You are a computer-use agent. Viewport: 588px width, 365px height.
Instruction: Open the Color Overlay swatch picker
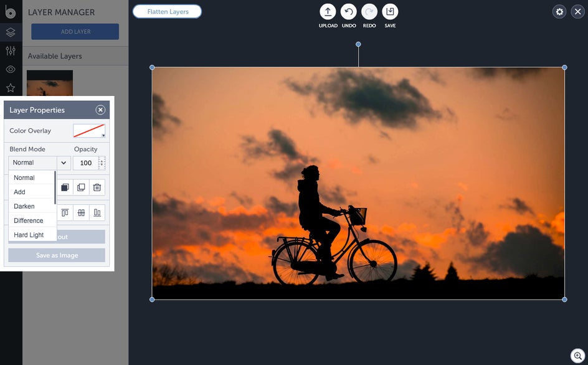(x=89, y=131)
